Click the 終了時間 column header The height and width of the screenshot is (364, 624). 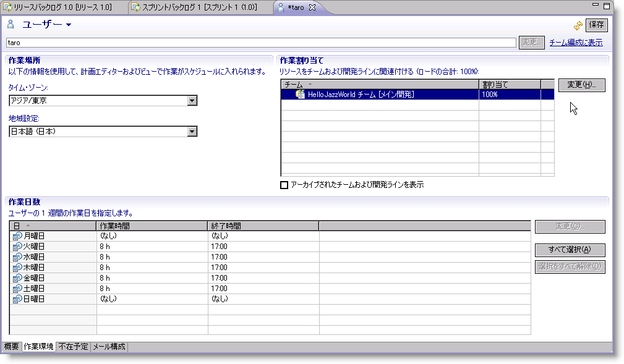click(263, 226)
